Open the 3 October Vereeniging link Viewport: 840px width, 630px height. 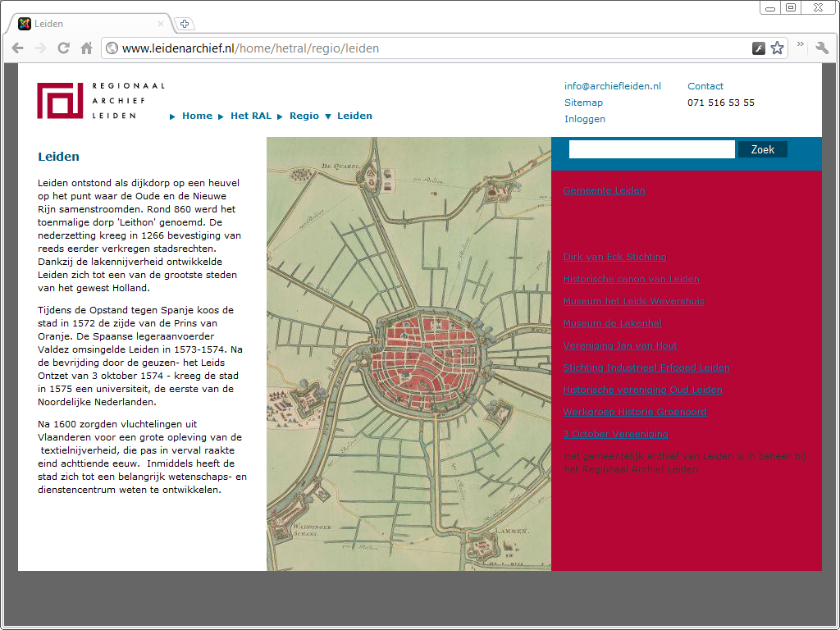615,434
